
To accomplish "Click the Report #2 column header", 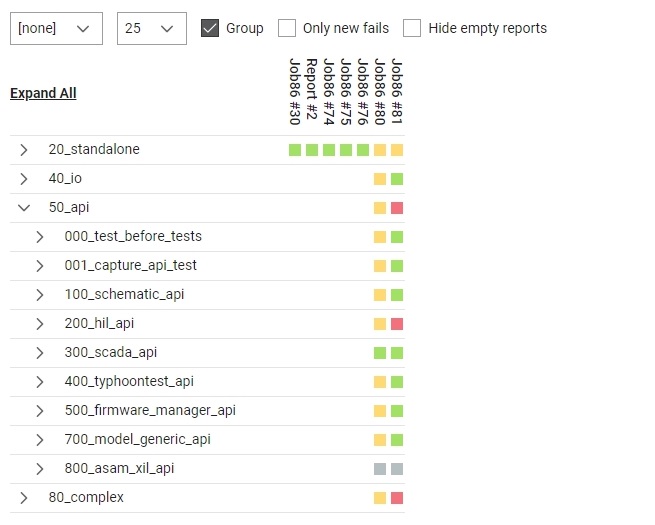I will 312,89.
